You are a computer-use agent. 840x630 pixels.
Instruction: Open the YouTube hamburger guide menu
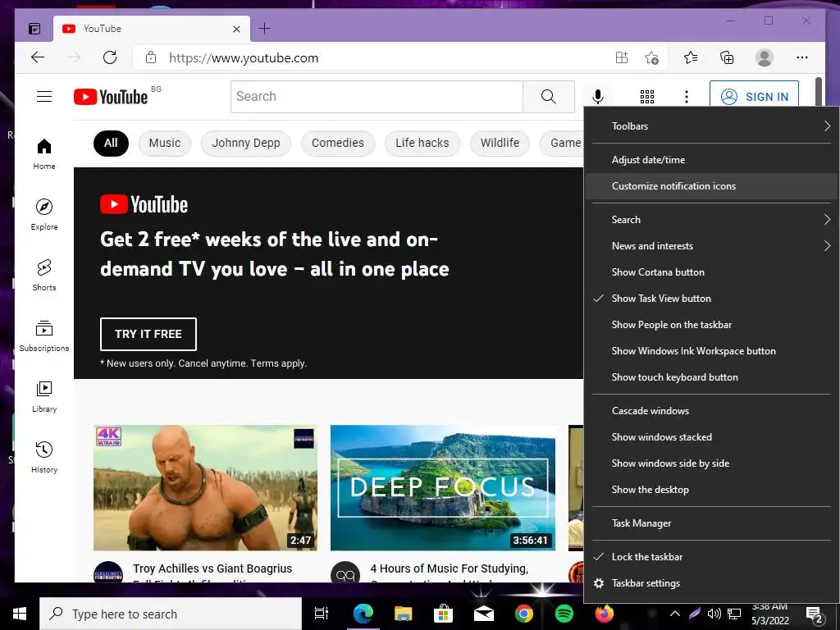tap(44, 97)
